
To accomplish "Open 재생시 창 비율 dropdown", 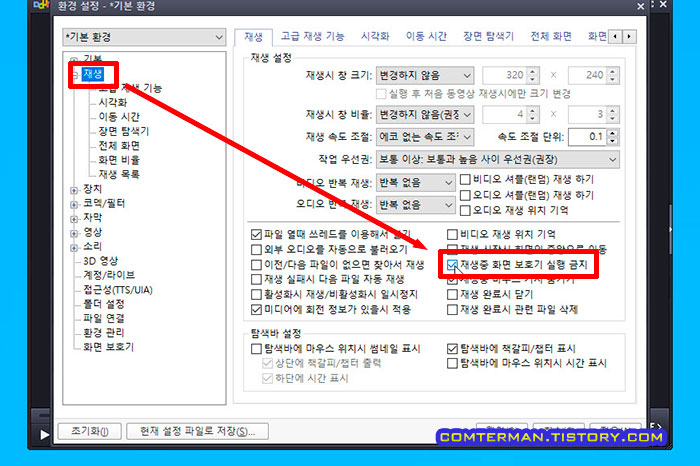I will [x=425, y=115].
